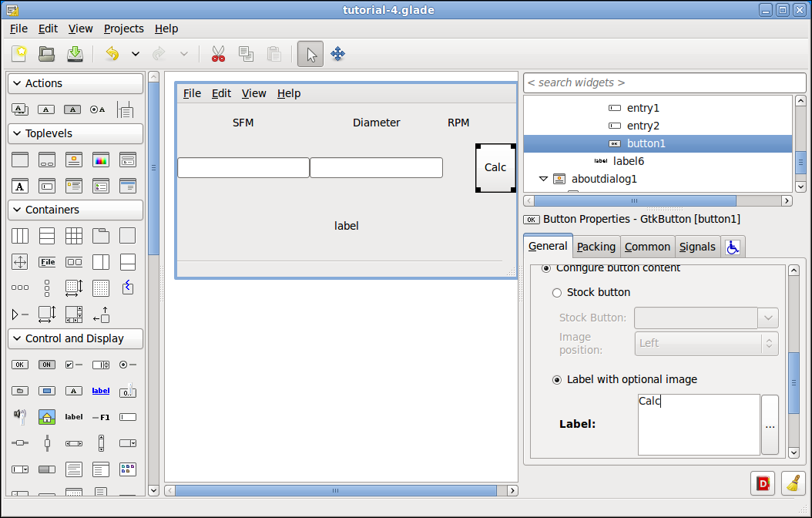Click the clear properties broom button
This screenshot has height=518, width=812.
794,484
